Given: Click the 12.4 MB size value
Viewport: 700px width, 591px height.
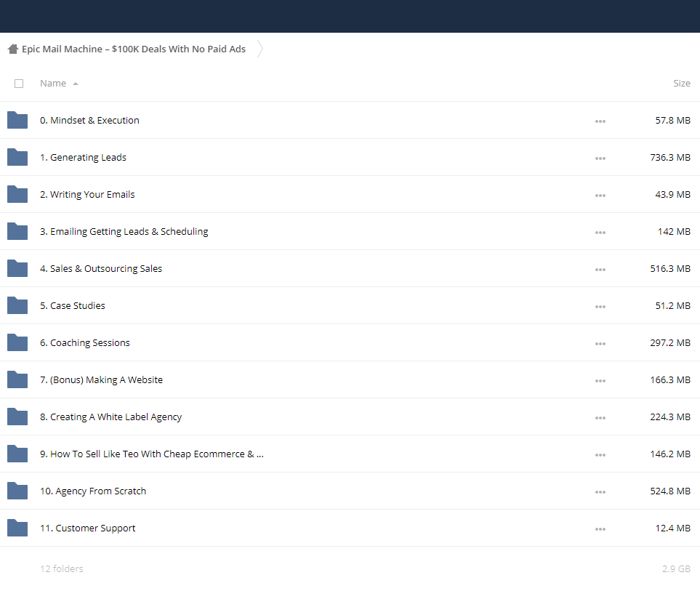Looking at the screenshot, I should point(673,528).
